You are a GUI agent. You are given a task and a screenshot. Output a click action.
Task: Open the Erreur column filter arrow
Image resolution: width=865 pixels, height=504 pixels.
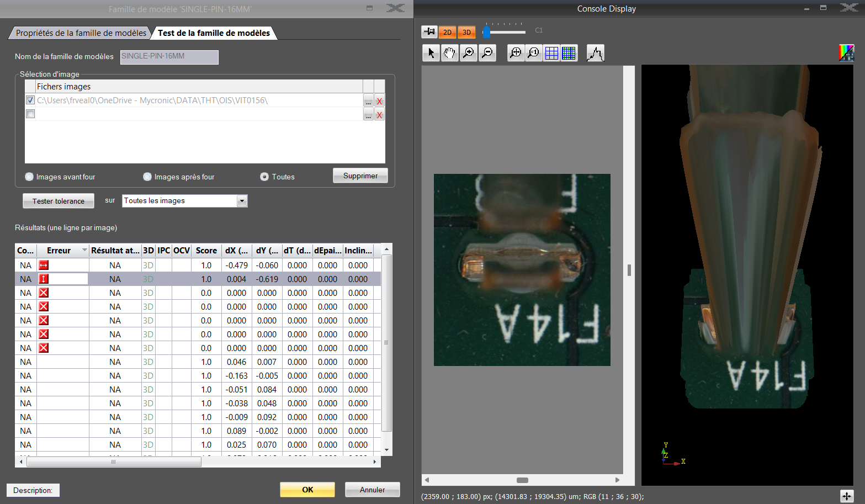pos(84,250)
